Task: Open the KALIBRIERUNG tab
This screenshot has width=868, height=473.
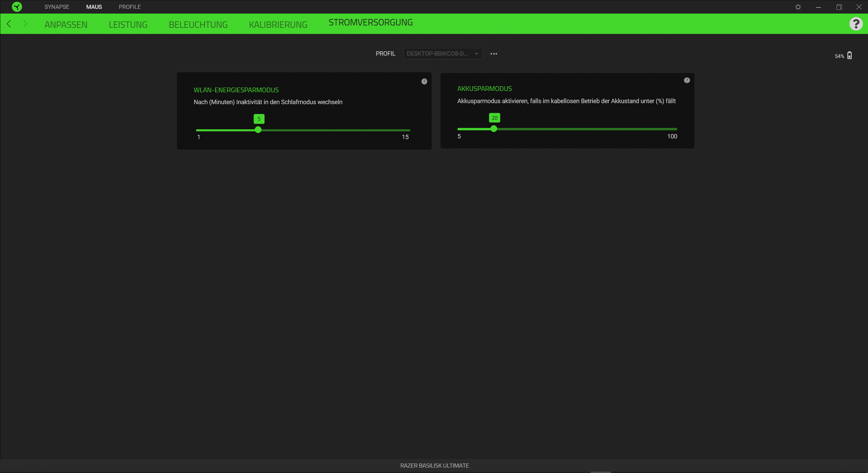Action: [278, 24]
